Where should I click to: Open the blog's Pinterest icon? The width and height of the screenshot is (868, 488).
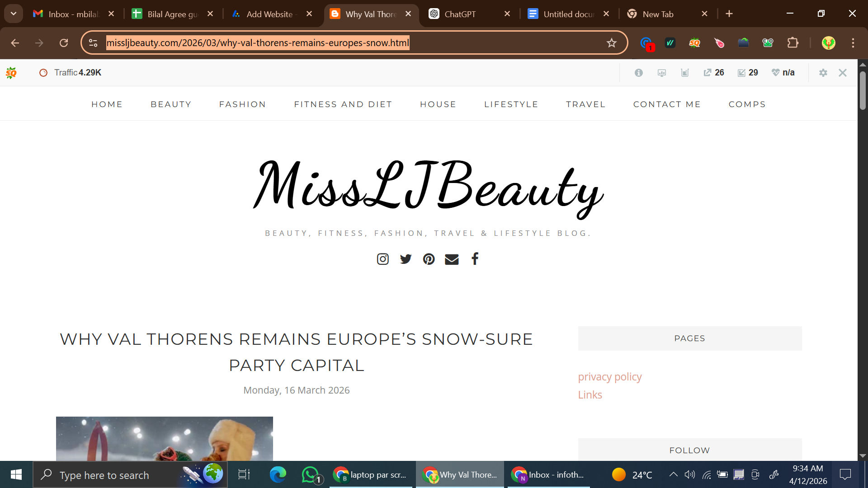(429, 259)
